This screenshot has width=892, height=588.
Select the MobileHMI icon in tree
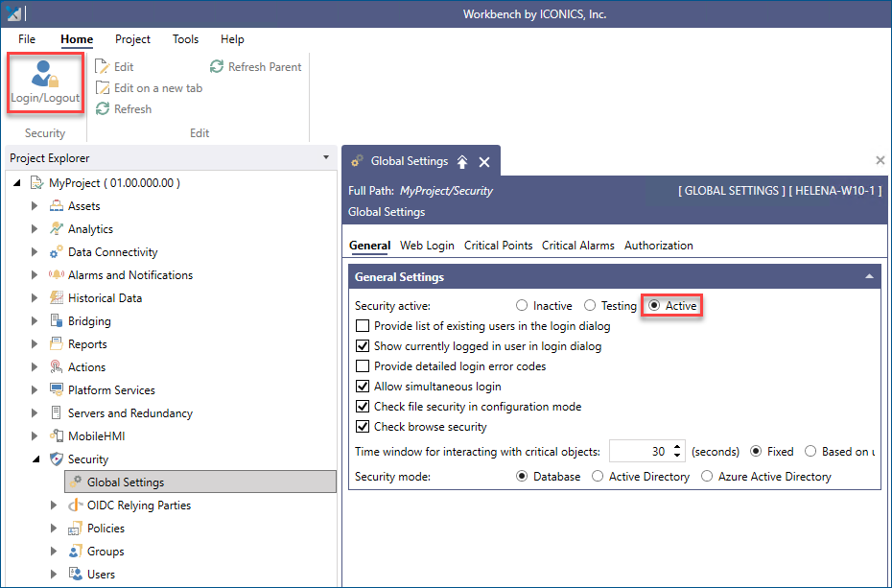point(57,436)
